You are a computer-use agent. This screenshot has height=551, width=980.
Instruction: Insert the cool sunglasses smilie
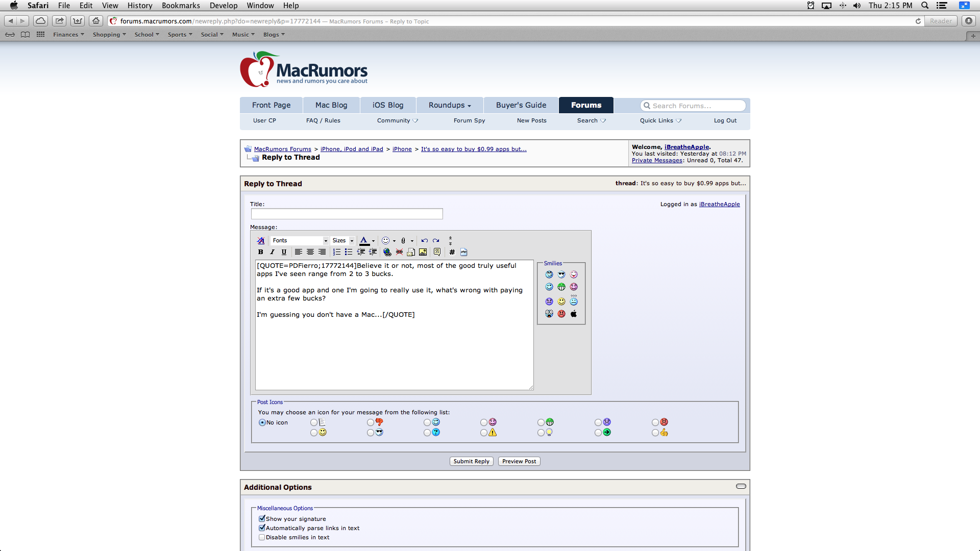[x=561, y=274]
